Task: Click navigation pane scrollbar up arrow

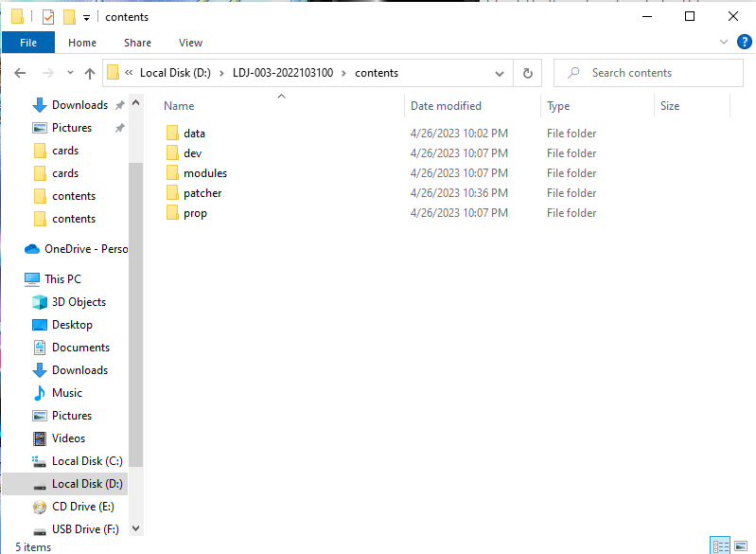Action: (x=136, y=103)
